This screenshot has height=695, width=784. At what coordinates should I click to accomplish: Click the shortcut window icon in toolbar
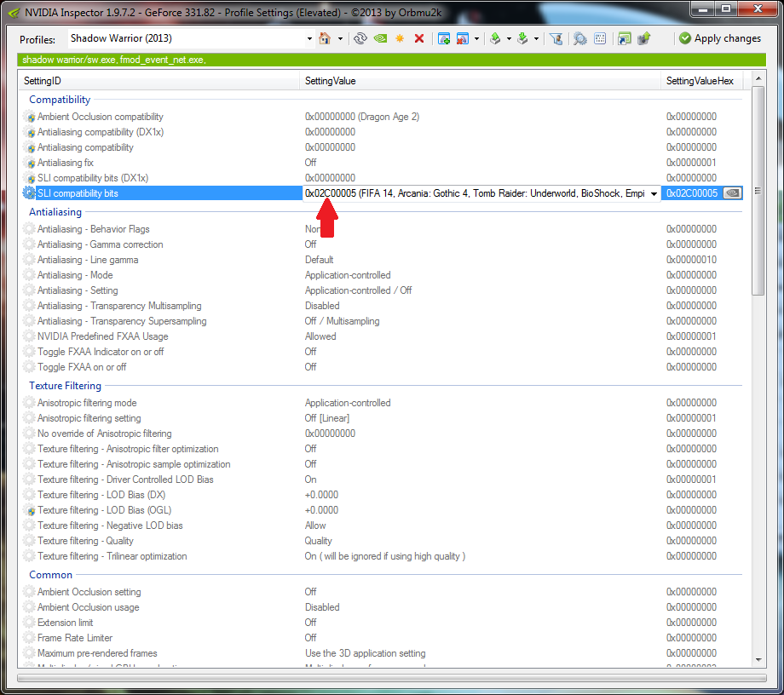[625, 38]
